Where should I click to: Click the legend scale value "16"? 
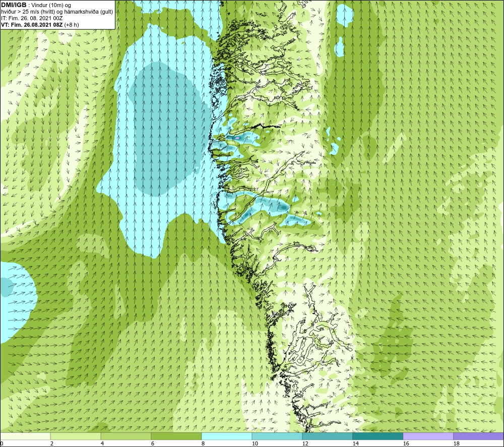[x=406, y=444]
